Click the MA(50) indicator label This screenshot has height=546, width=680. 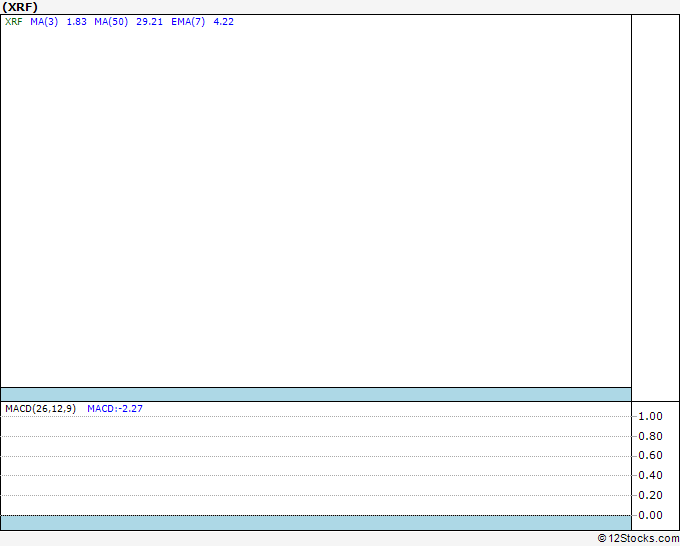pyautogui.click(x=111, y=22)
